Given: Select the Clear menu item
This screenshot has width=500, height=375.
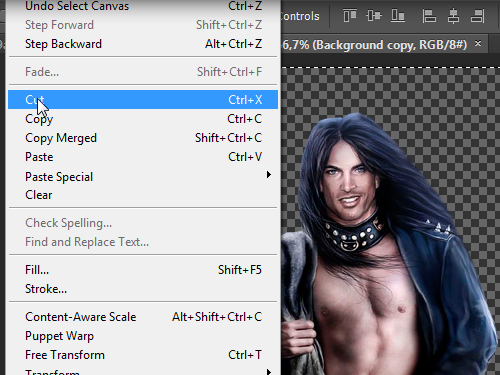Looking at the screenshot, I should 143,195.
